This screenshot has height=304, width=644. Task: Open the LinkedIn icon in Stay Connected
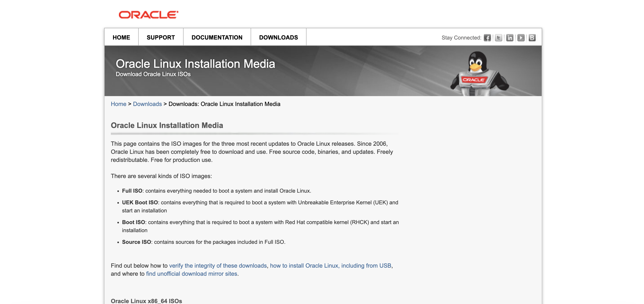[x=510, y=38]
